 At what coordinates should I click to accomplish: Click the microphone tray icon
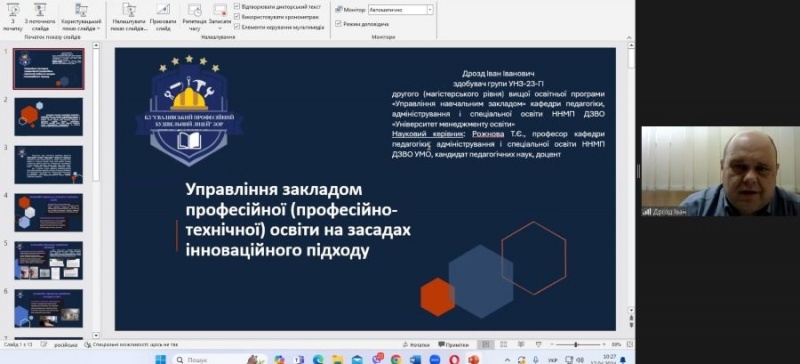pyautogui.click(x=536, y=360)
